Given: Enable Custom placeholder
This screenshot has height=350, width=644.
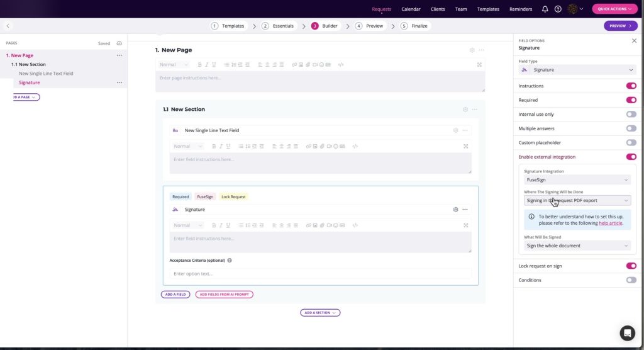Looking at the screenshot, I should (x=631, y=143).
